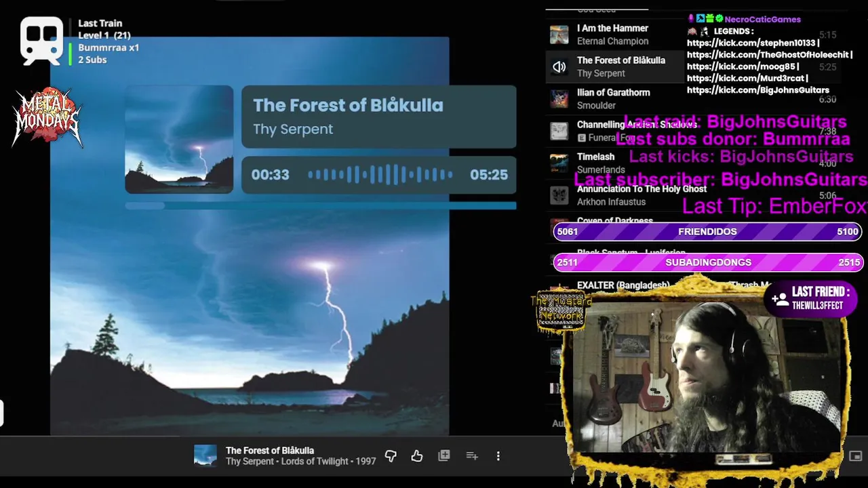Click the explicit E badge on the Funeral row
868x488 pixels.
(x=581, y=138)
